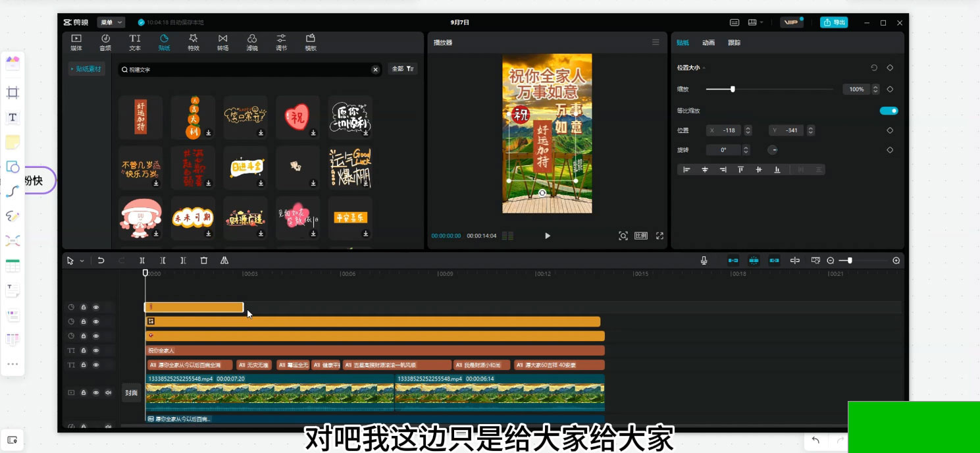Click the 封面 cover button

131,393
